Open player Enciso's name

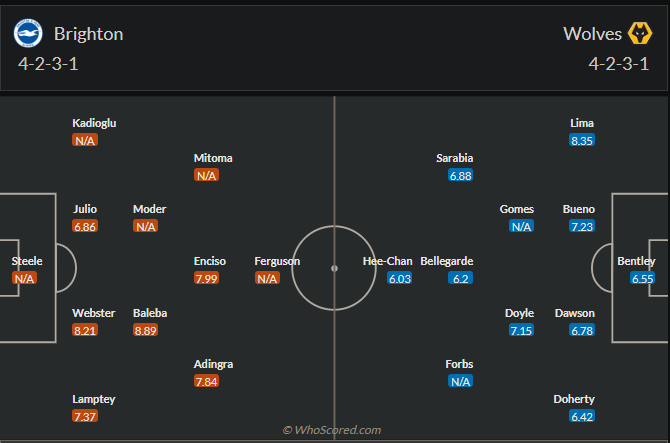[210, 261]
